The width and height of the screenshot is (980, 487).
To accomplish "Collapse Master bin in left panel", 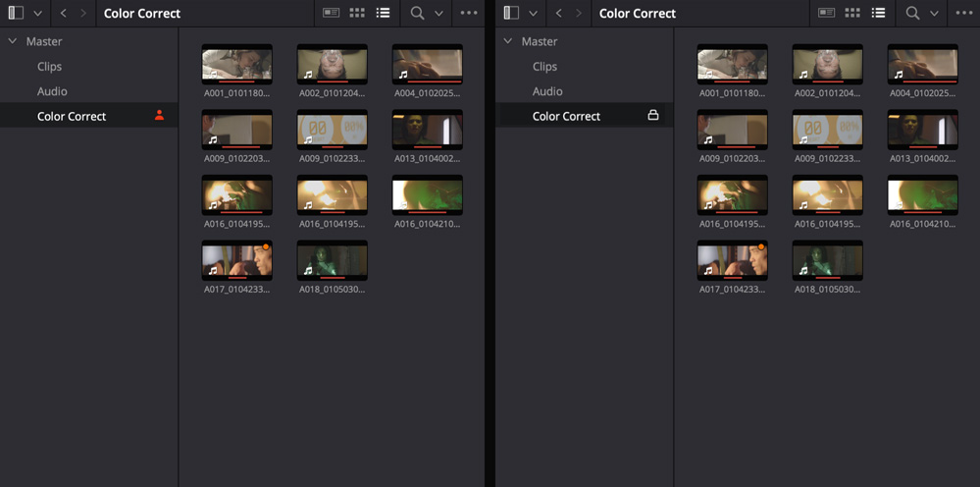I will coord(13,41).
